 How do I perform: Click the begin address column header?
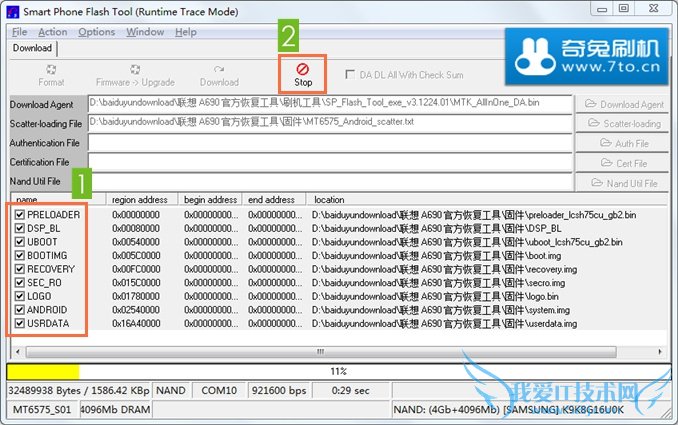pyautogui.click(x=210, y=199)
